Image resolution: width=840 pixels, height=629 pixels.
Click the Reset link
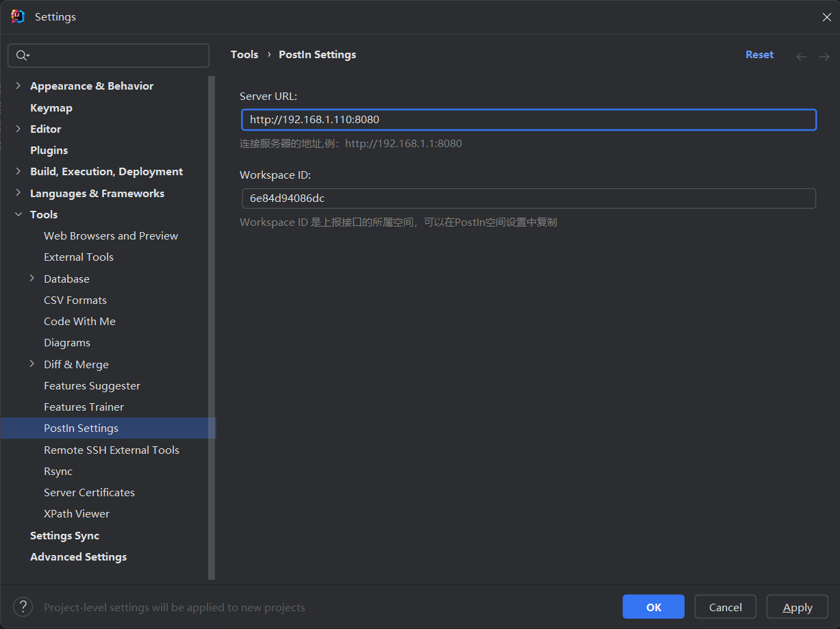pyautogui.click(x=759, y=55)
